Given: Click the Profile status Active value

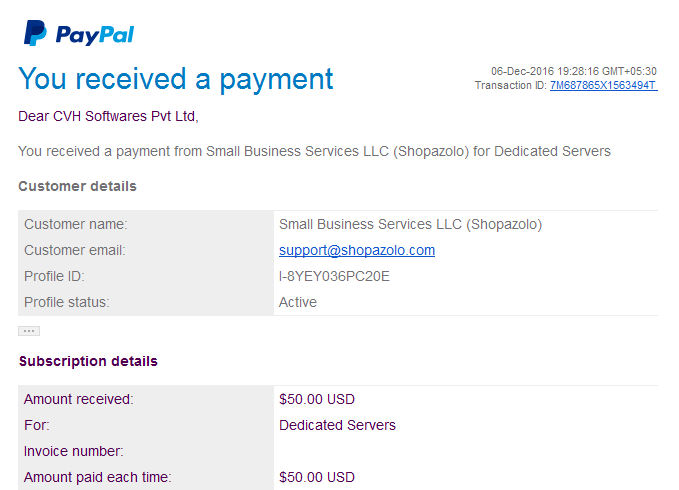Looking at the screenshot, I should click(x=298, y=302).
